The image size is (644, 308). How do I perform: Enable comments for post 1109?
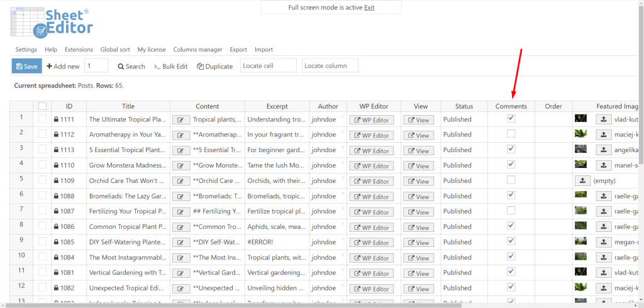511,180
